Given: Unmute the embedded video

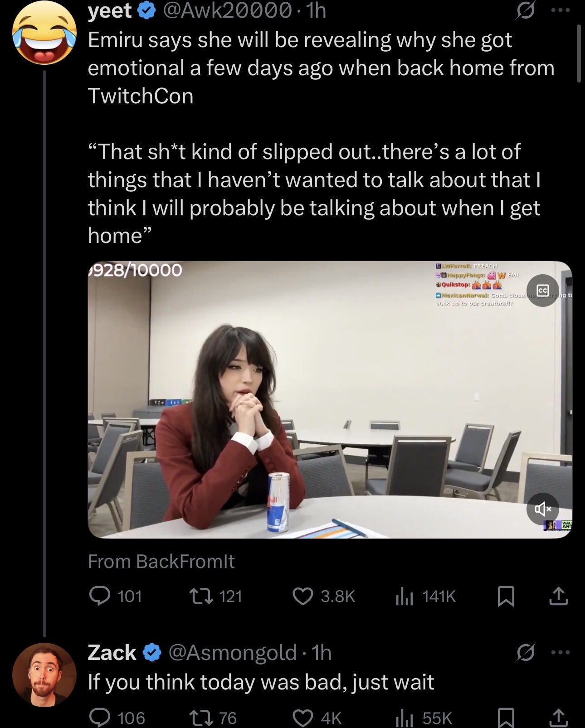Looking at the screenshot, I should click(x=542, y=509).
